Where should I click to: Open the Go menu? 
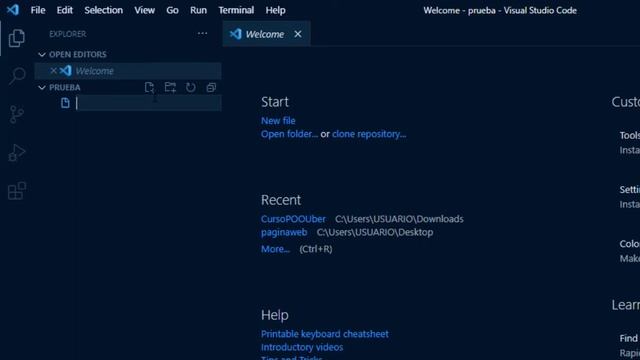click(172, 10)
